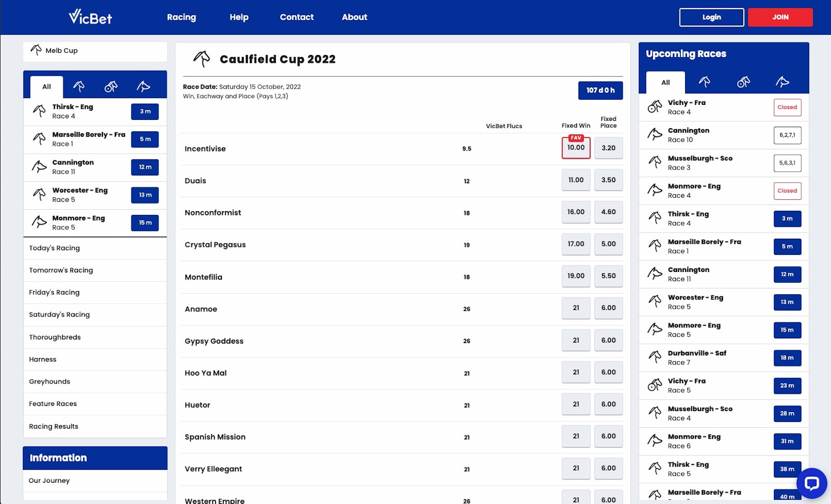Select harness icon in Upcoming Races
The height and width of the screenshot is (504, 831).
[x=743, y=82]
